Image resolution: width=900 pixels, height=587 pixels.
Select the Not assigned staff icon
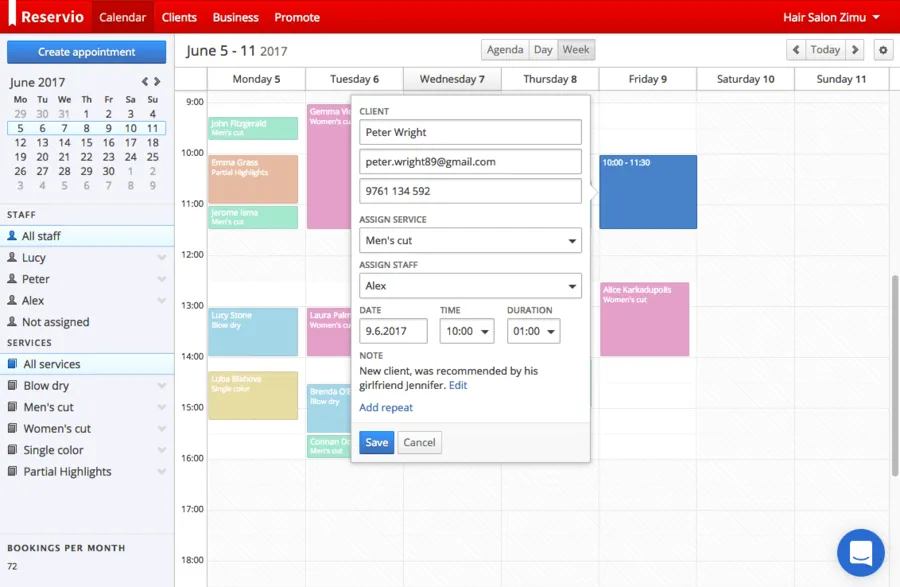pos(12,322)
